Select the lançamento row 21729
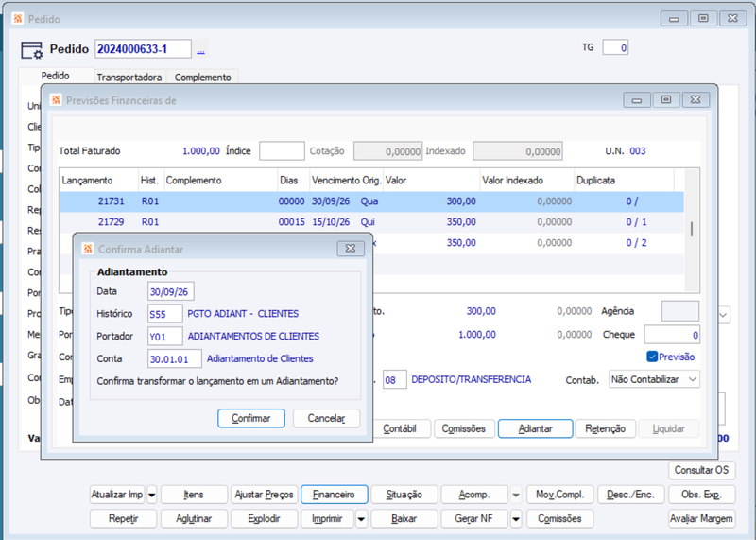756x540 pixels. [x=371, y=222]
